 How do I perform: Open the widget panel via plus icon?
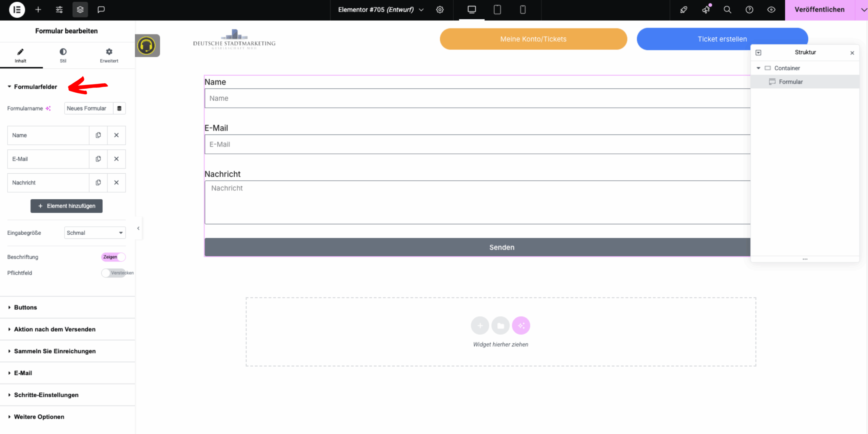(38, 9)
